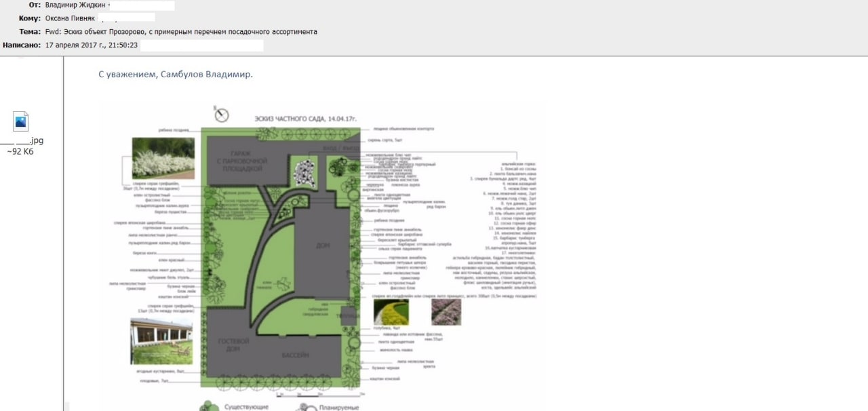Click recipient name Оксана Пивняк
Screen dimensions: 868x411
[x=71, y=18]
